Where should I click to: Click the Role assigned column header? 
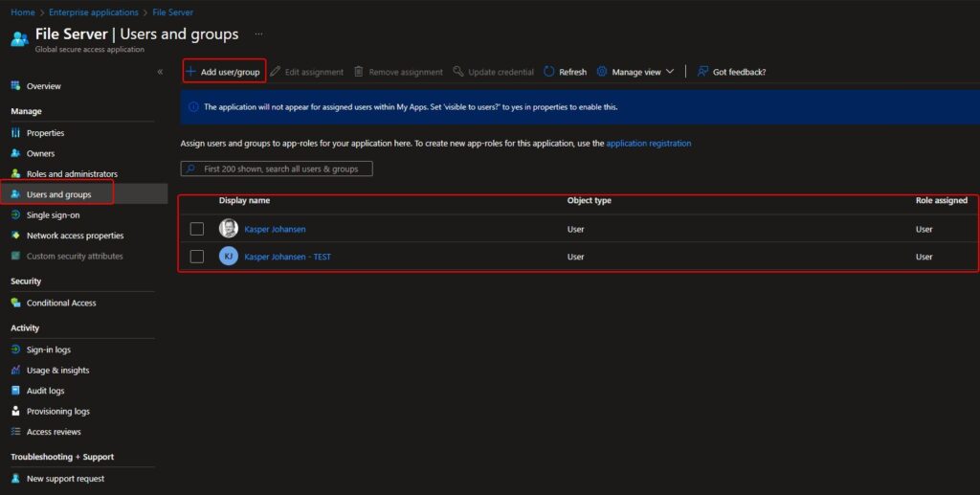(x=942, y=201)
